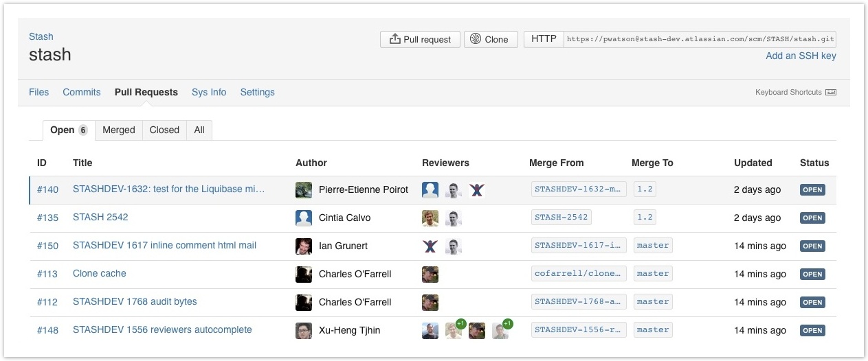
Task: Click reviewer avatar in Clone cache row
Action: point(430,275)
